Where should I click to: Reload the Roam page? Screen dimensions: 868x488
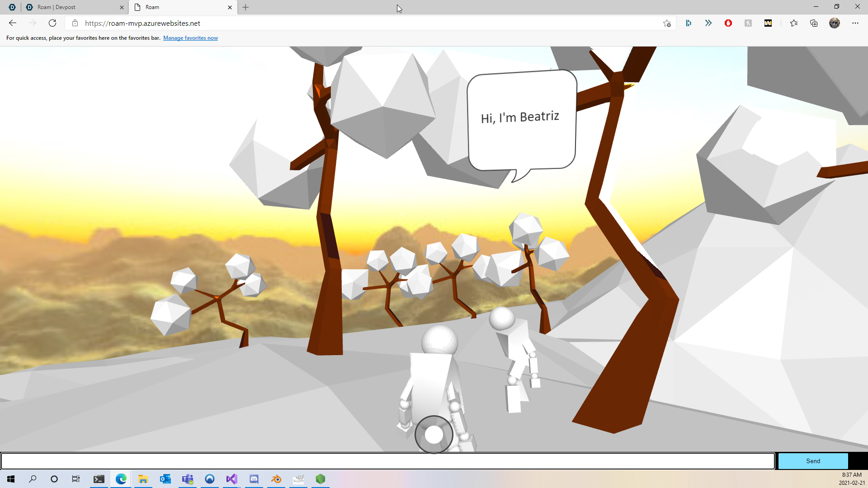(x=52, y=23)
